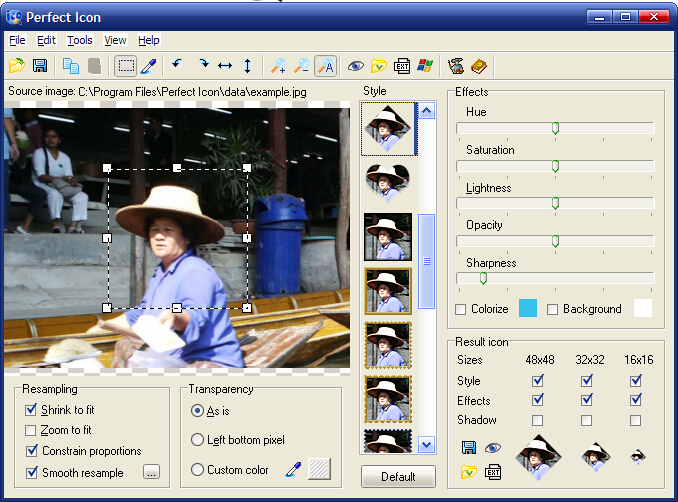This screenshot has width=678, height=502.
Task: Open the View menu
Action: [115, 40]
